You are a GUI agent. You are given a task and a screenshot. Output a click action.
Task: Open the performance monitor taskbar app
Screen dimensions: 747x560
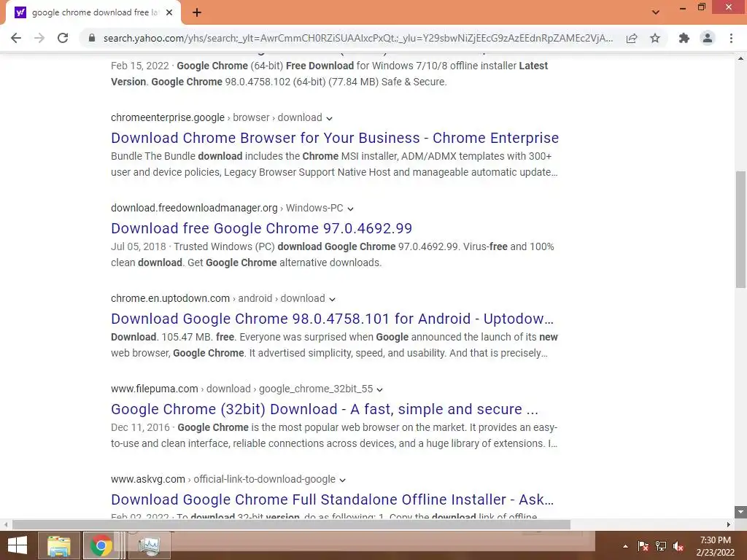[x=149, y=545]
